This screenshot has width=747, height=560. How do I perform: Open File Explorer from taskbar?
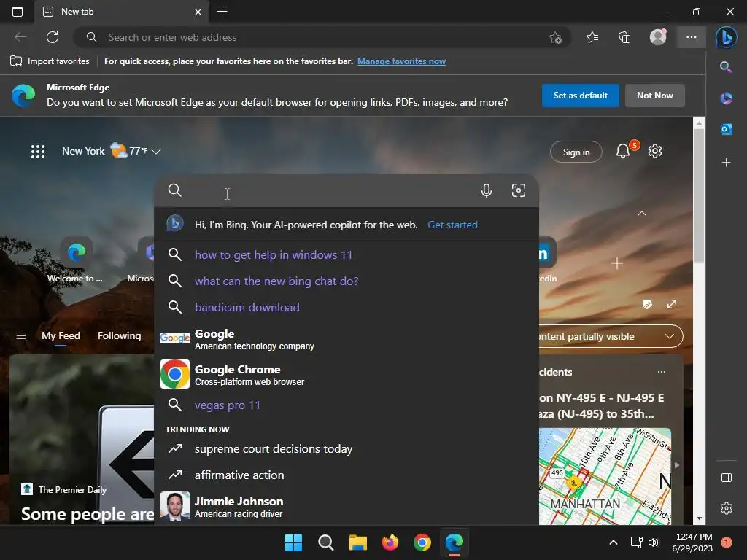click(x=357, y=542)
